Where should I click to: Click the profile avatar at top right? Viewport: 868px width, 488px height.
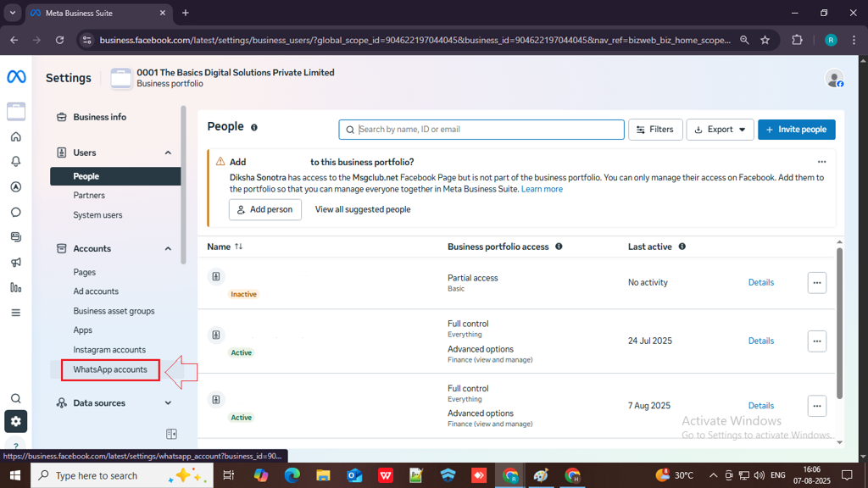click(x=834, y=78)
